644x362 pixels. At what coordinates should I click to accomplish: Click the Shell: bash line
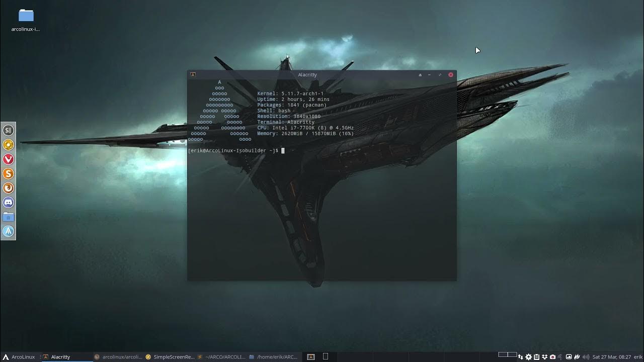(x=274, y=111)
